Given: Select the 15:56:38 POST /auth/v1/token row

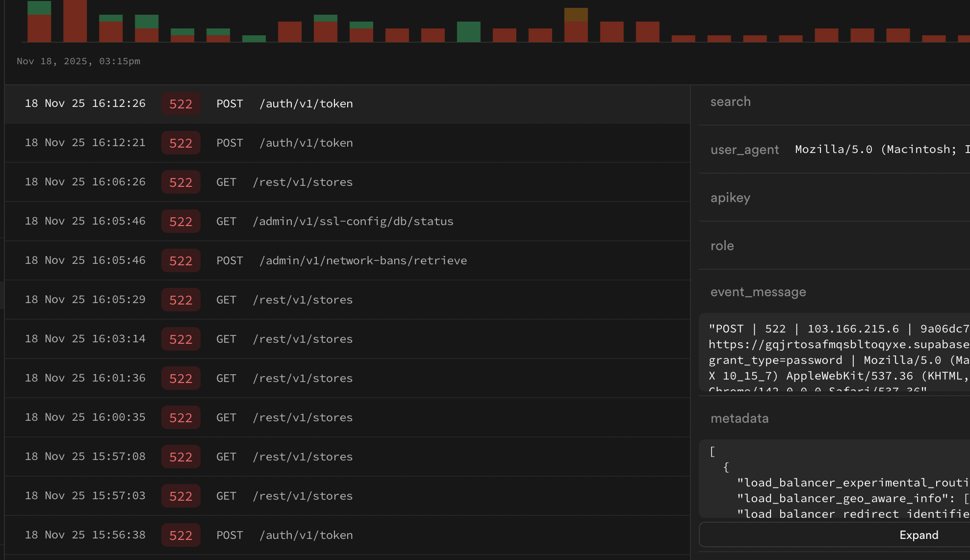Looking at the screenshot, I should click(x=306, y=535).
